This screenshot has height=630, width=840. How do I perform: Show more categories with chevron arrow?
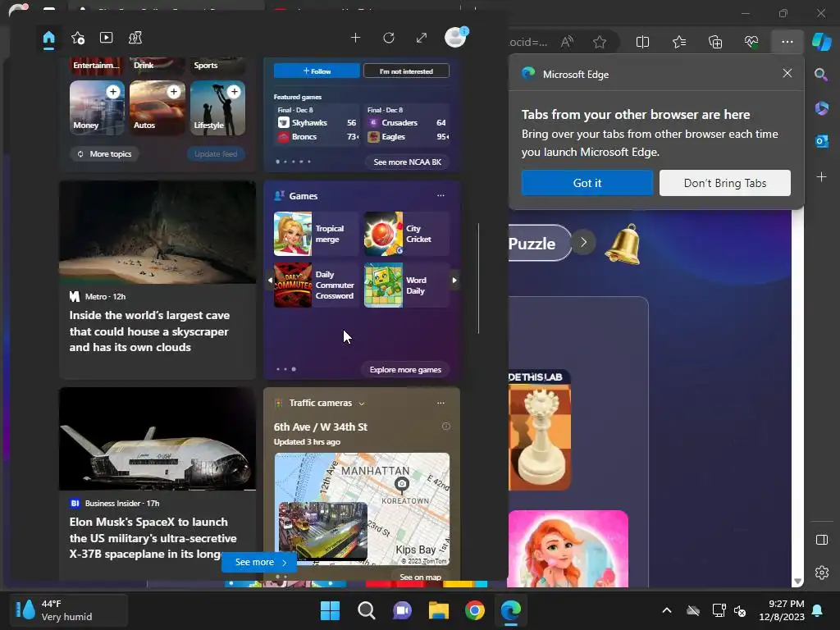(x=584, y=242)
